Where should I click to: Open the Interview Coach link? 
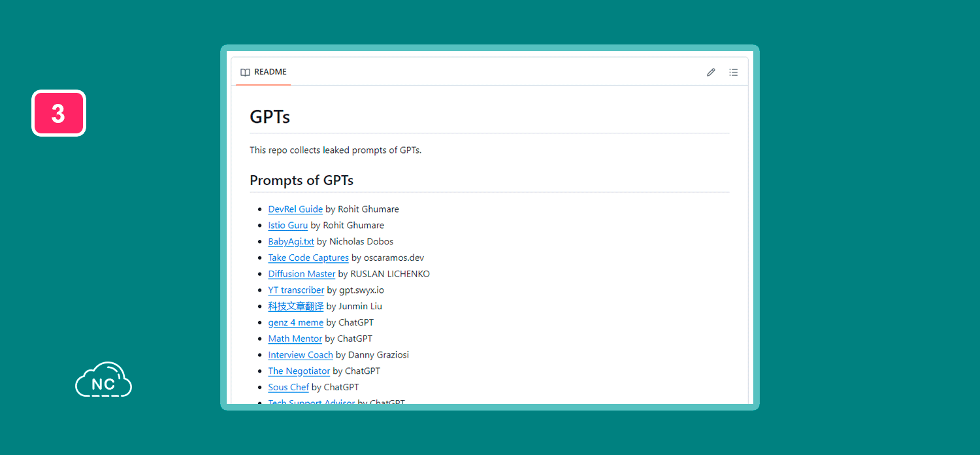click(301, 355)
